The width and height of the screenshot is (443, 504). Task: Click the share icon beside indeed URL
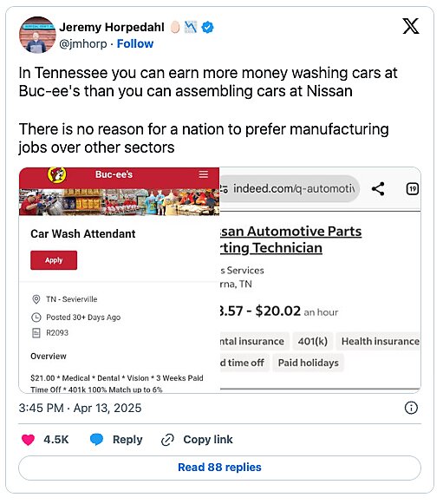coord(378,189)
